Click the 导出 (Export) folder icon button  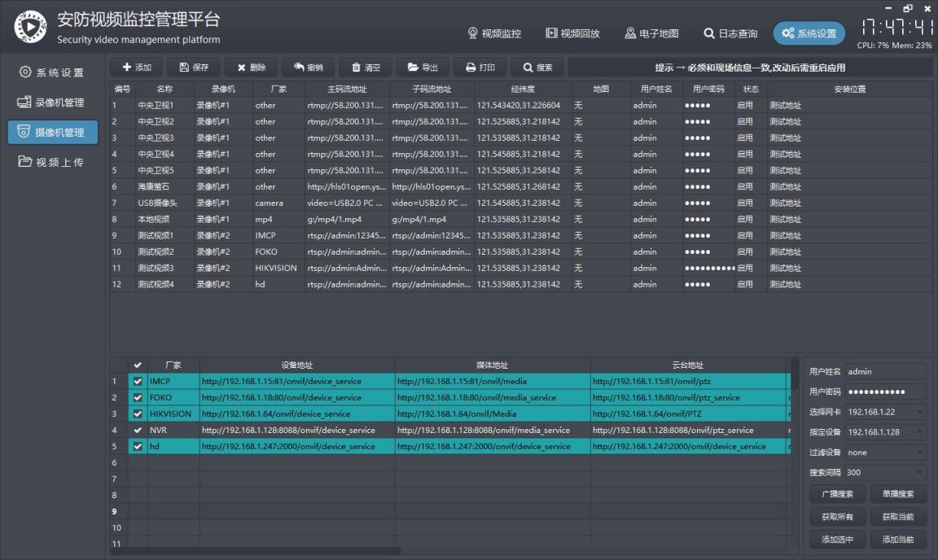point(423,68)
